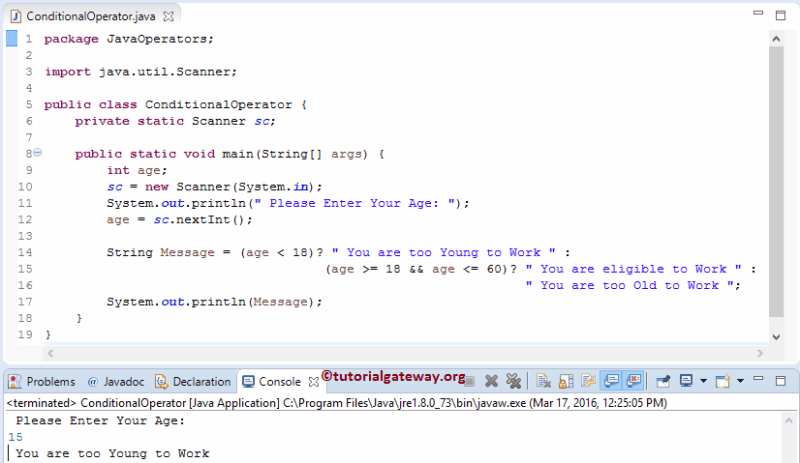
Task: Minimize the Console panel
Action: click(x=759, y=379)
